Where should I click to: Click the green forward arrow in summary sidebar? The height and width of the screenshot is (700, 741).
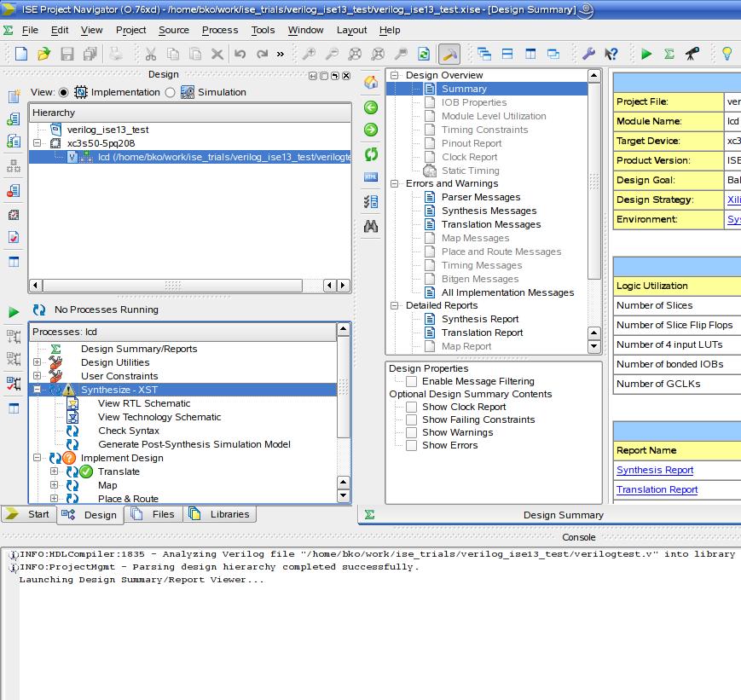pos(371,130)
